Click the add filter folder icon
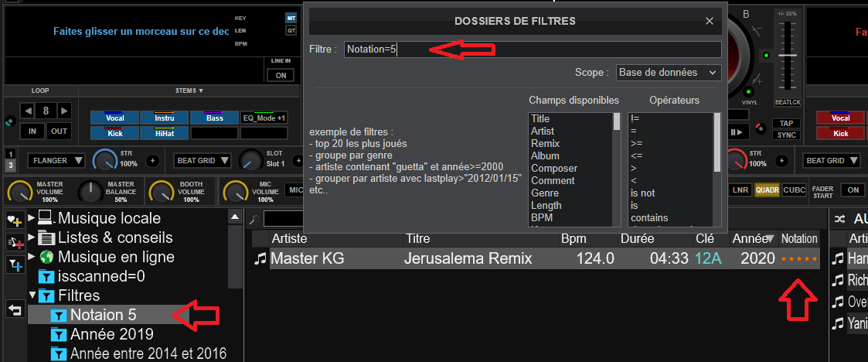This screenshot has height=362, width=868. [x=14, y=265]
